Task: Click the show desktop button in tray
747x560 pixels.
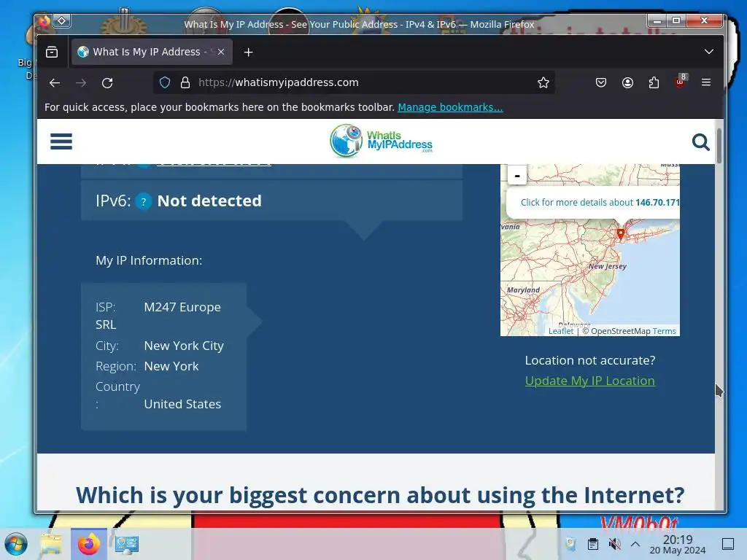Action: (x=728, y=544)
